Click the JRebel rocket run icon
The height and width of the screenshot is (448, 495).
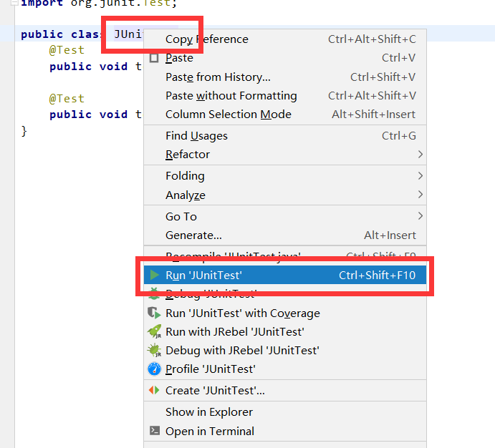tap(154, 331)
